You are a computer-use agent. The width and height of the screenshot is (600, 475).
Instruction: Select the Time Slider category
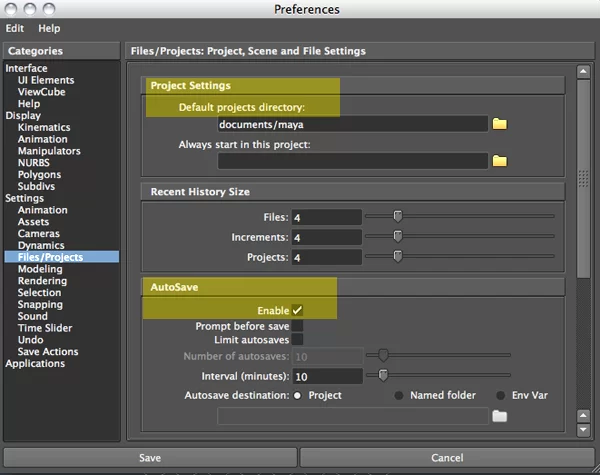point(45,328)
